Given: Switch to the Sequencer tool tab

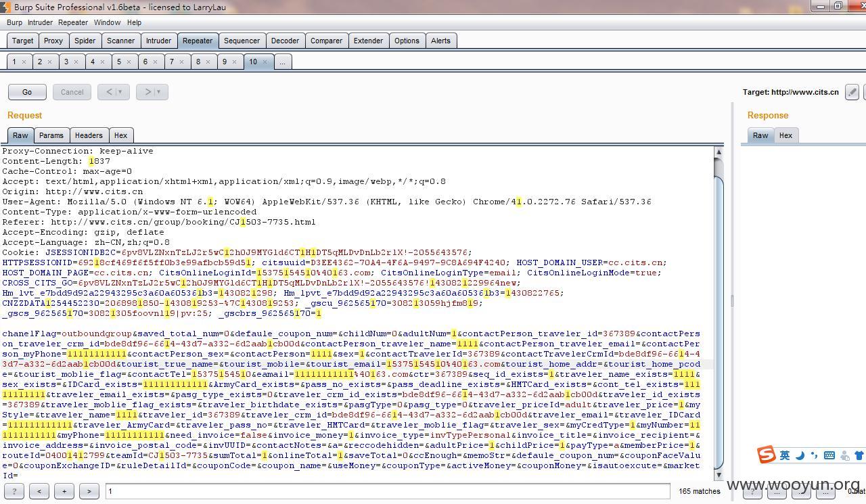Looking at the screenshot, I should [x=242, y=41].
